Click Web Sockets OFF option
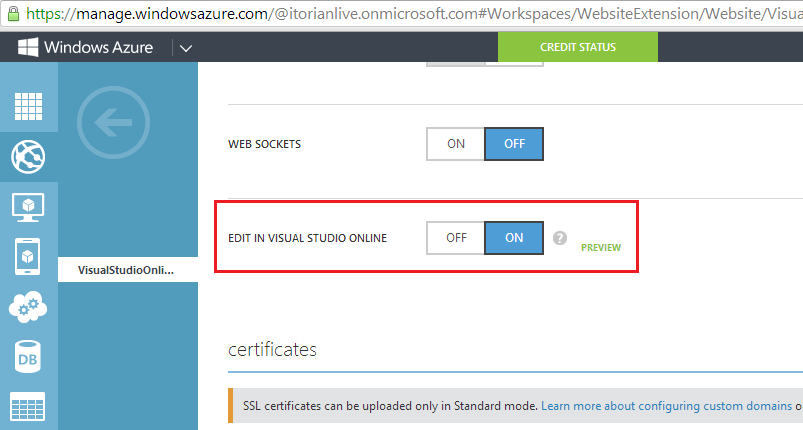803x430 pixels. (x=514, y=144)
